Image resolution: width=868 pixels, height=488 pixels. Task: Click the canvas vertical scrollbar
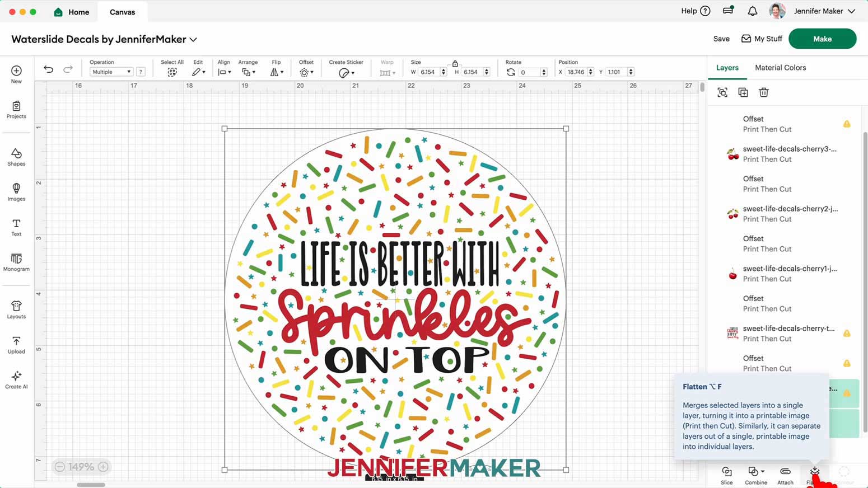coord(702,87)
